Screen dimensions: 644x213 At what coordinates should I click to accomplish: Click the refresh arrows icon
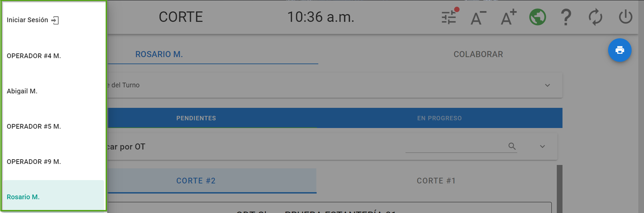pyautogui.click(x=595, y=17)
